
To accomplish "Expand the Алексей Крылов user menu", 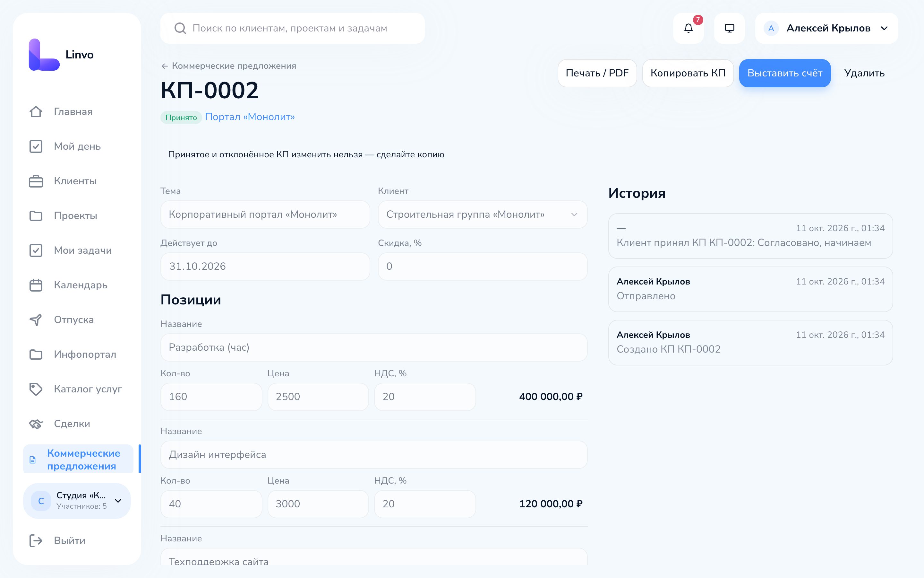I will (826, 28).
